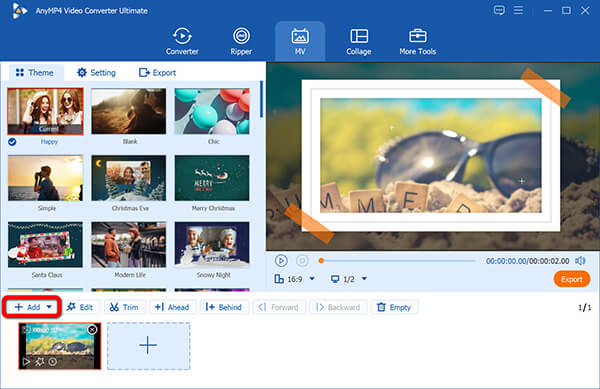Select the sunglasses clip in the timeline
Screen dimensions: 600x389
(x=60, y=346)
